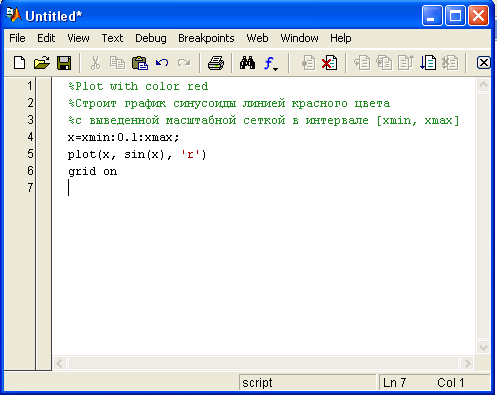
Task: Click the 'grid on' code line
Action: click(92, 172)
